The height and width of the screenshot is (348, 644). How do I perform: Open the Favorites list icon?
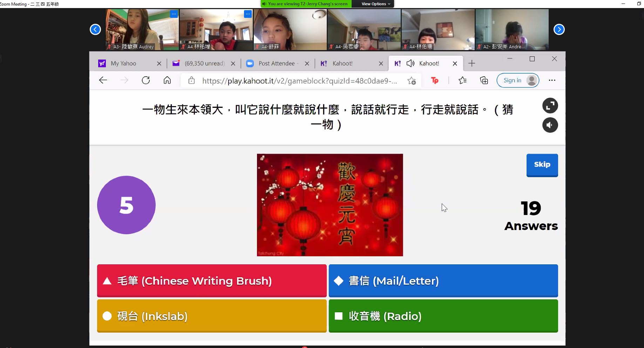tap(462, 81)
